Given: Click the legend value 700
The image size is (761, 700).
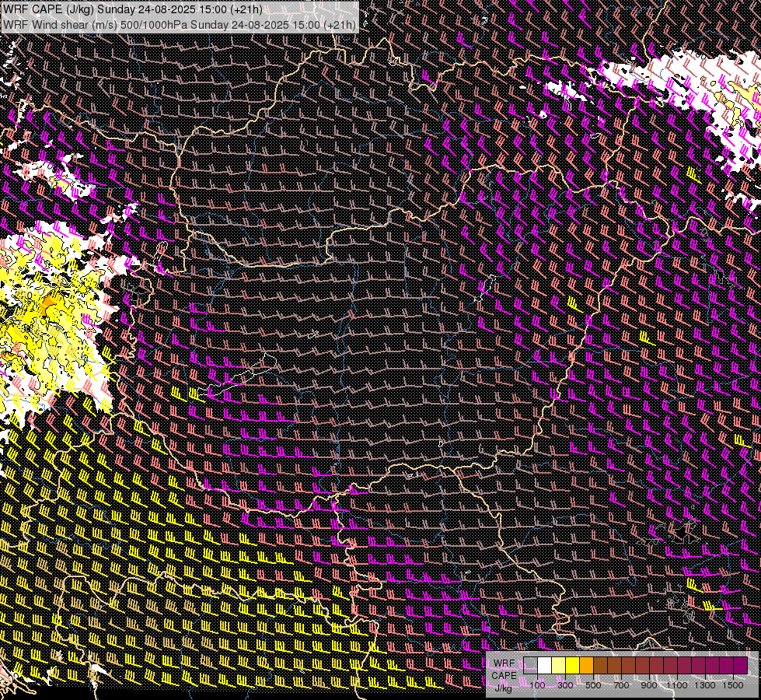Looking at the screenshot, I should tap(621, 685).
